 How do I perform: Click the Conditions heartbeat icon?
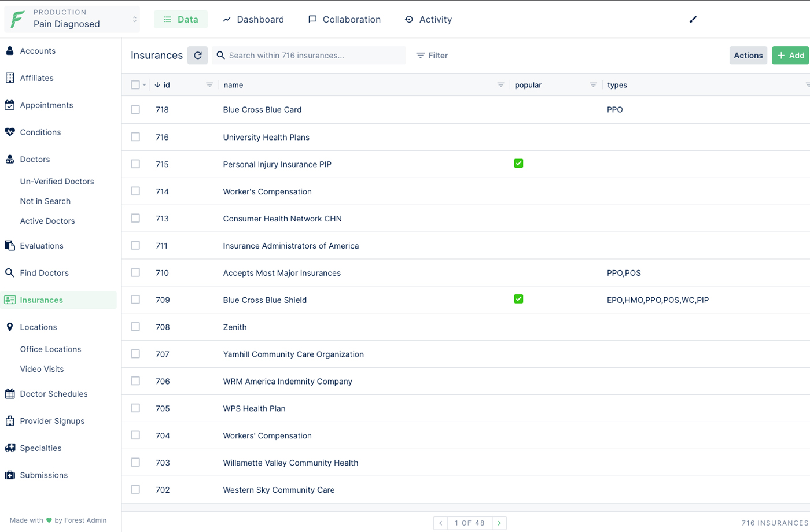10,132
